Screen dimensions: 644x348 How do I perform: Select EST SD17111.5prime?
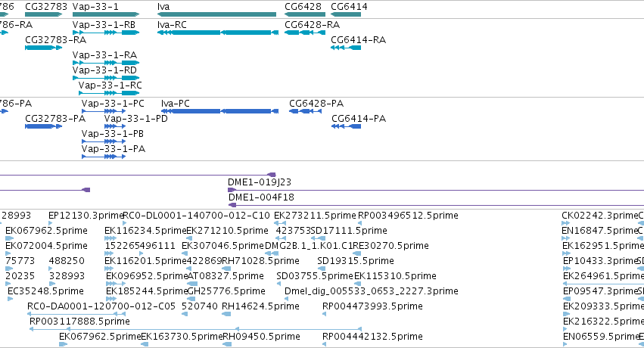click(x=349, y=231)
